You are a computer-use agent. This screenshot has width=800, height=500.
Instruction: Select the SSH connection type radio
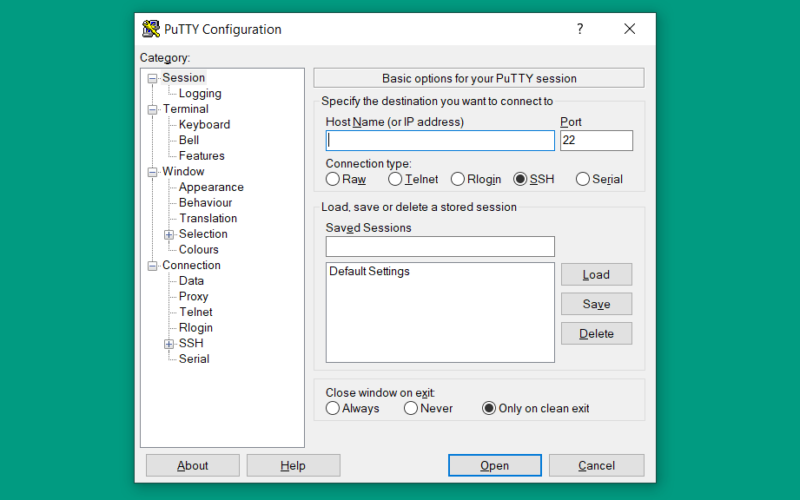(520, 179)
